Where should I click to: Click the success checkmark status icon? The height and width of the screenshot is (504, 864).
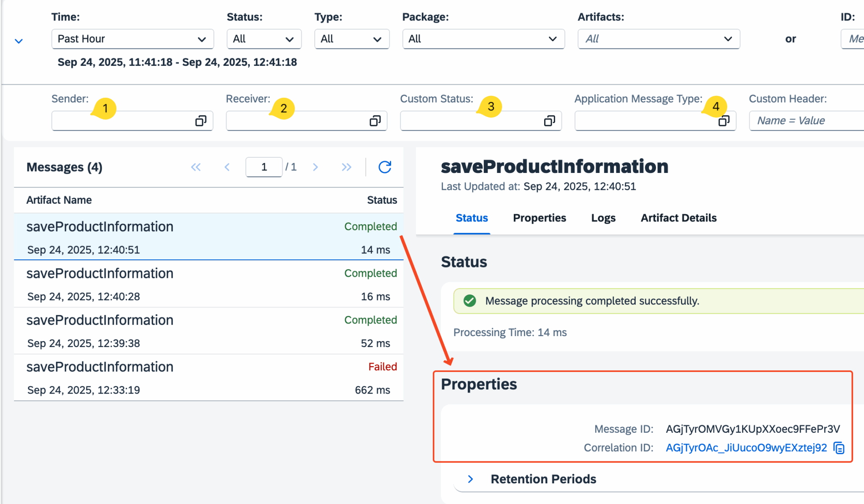469,301
